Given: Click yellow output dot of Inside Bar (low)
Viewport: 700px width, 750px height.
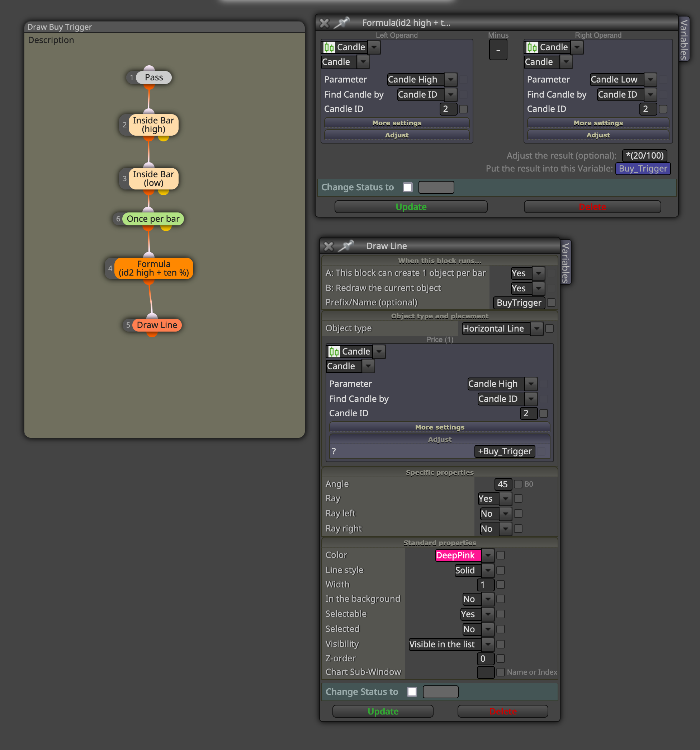Looking at the screenshot, I should tap(163, 192).
